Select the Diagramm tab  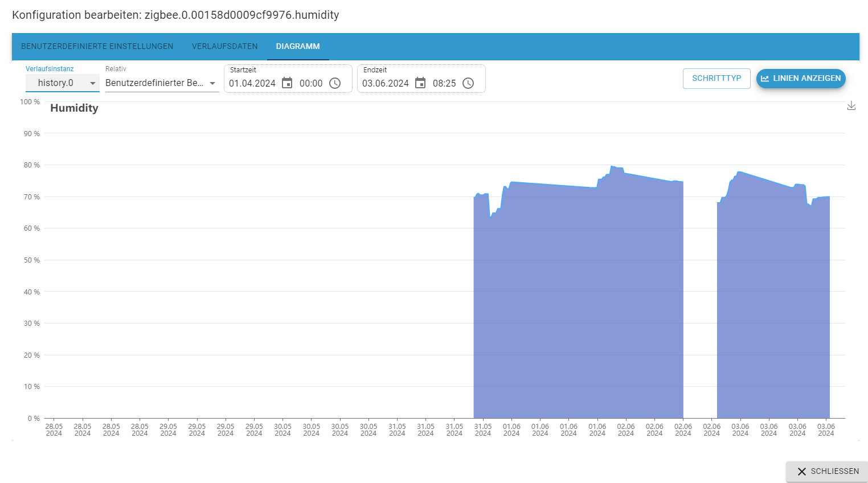click(298, 47)
